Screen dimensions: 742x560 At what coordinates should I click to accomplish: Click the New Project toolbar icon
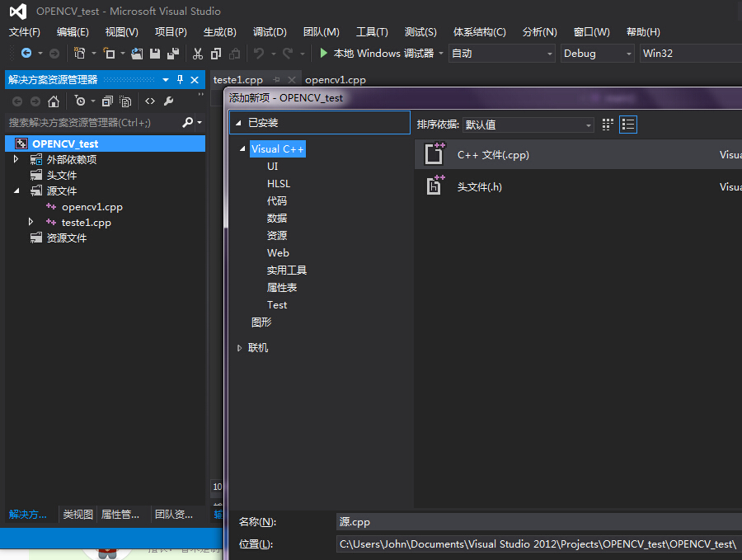click(x=79, y=53)
